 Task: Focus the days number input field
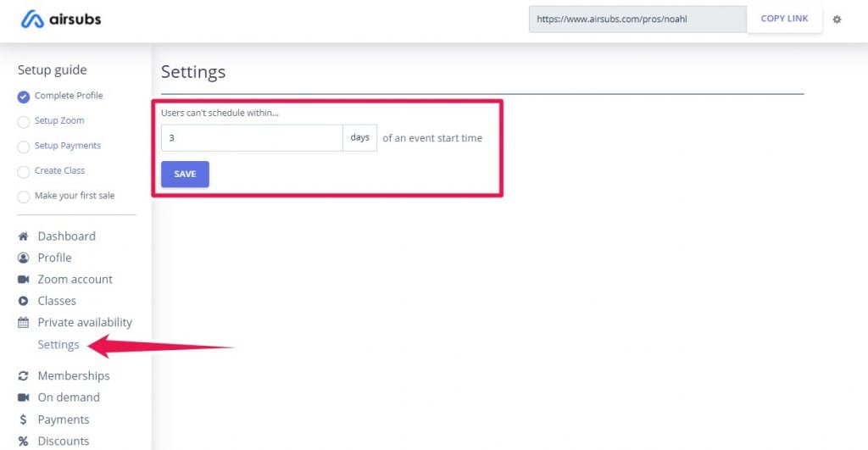tap(252, 138)
